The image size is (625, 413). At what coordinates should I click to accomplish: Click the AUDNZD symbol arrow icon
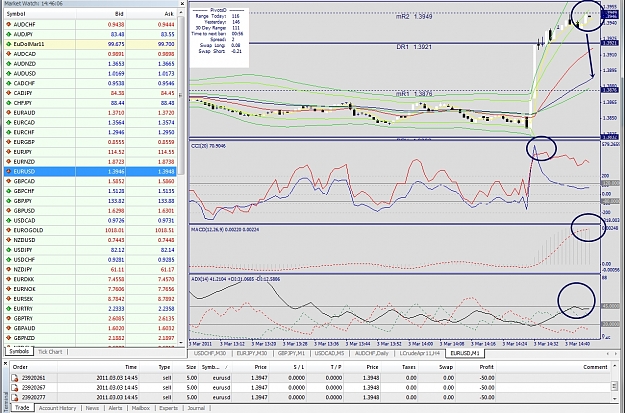pyautogui.click(x=8, y=64)
